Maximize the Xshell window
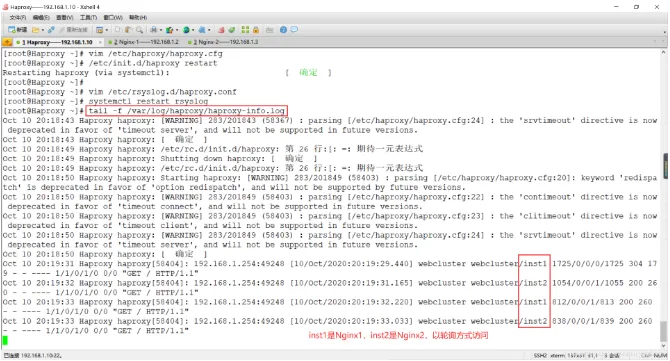Image resolution: width=670 pixels, height=361 pixels. point(636,7)
